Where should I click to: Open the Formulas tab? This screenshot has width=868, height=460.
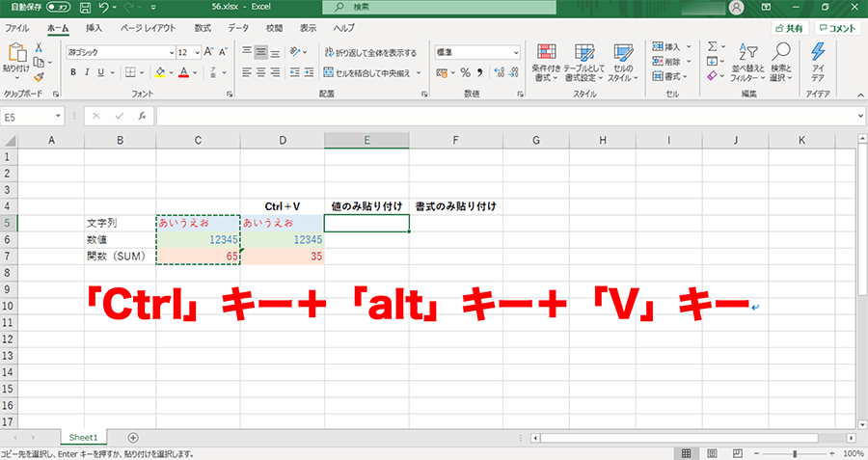[x=203, y=28]
